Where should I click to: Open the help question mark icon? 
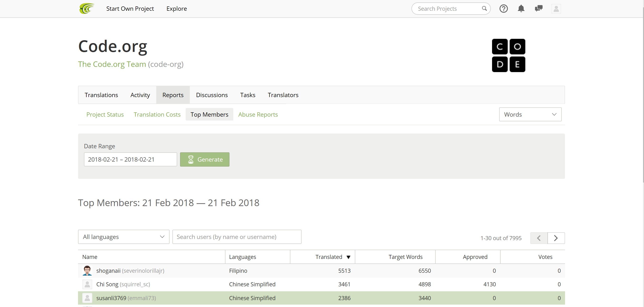503,9
